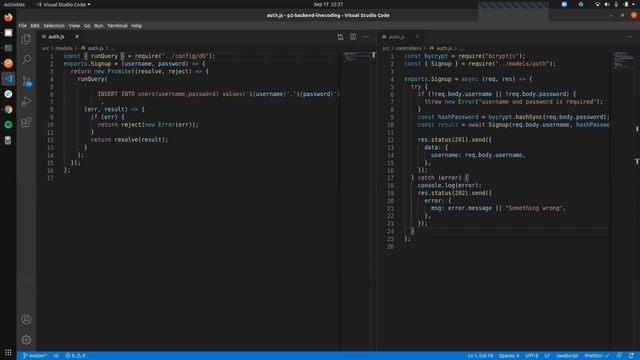Show Applications grid in the dock

[8, 352]
